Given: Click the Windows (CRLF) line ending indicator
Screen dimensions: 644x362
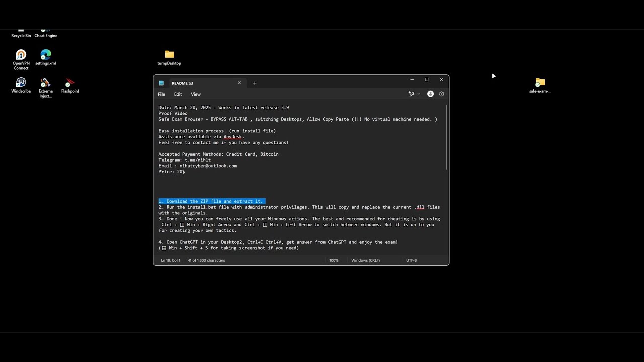Looking at the screenshot, I should 366,260.
